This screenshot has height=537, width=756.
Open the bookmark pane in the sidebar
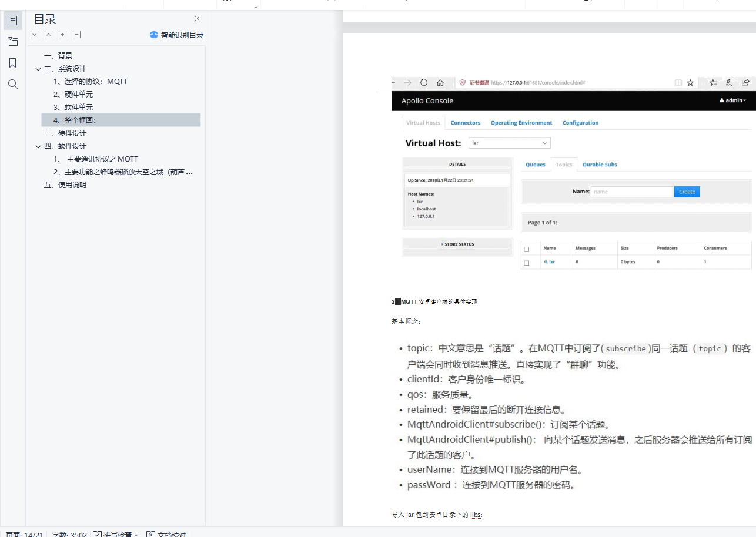coord(13,63)
